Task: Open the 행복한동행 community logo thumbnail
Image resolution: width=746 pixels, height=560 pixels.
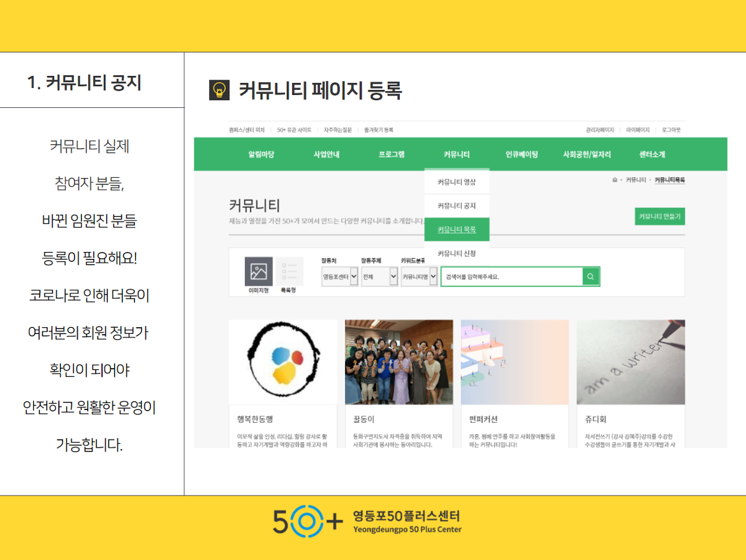Action: 282,362
